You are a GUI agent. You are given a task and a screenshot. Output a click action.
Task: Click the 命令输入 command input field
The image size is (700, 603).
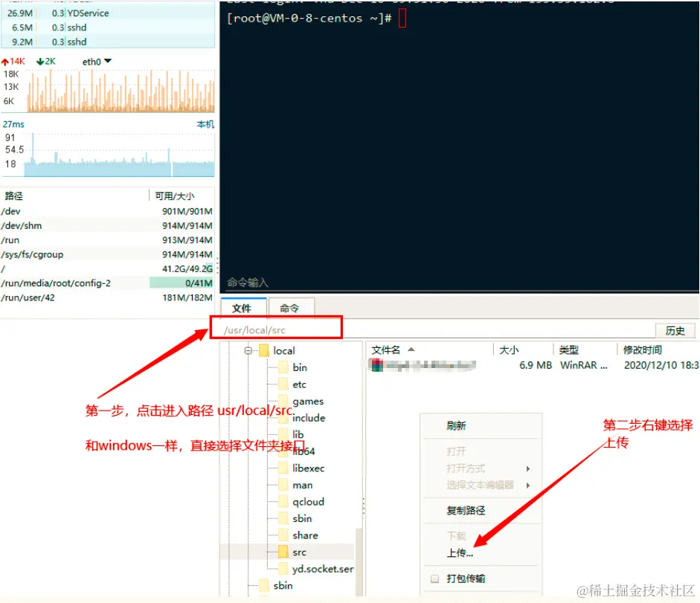coord(459,283)
